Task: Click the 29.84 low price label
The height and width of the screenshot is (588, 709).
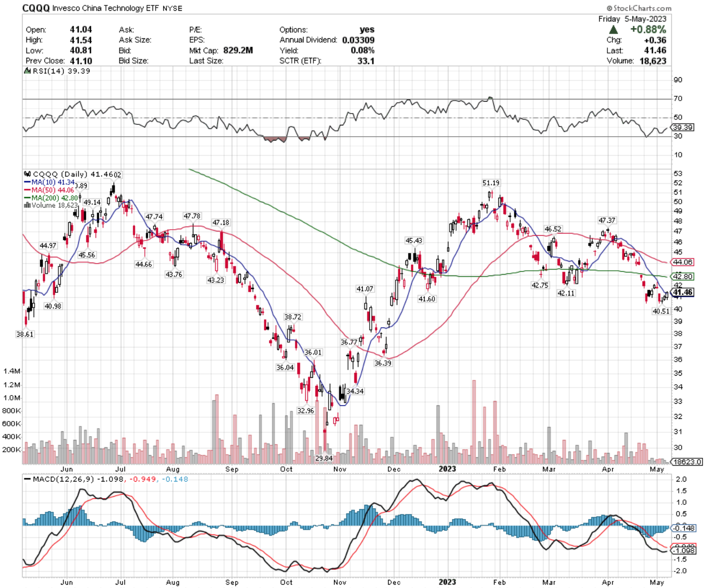Action: coord(324,458)
